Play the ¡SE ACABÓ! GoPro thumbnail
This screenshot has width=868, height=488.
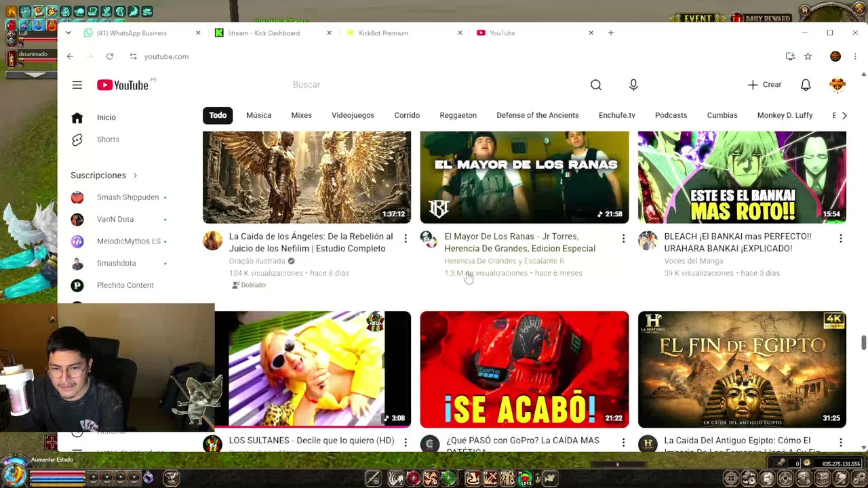point(524,369)
